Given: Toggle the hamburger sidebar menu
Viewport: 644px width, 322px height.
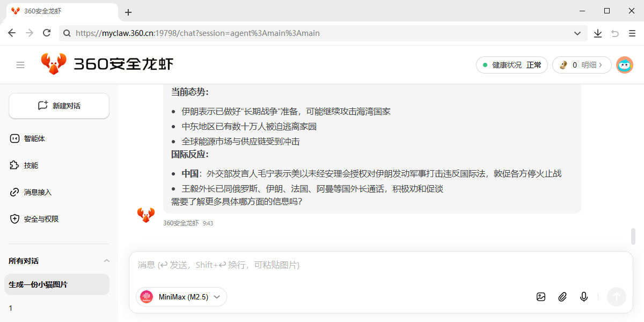Looking at the screenshot, I should coord(20,65).
